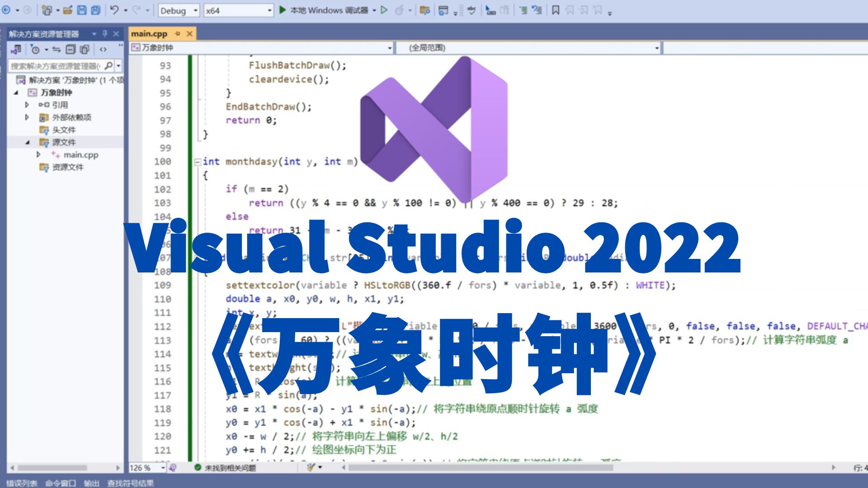Image resolution: width=868 pixels, height=488 pixels.
Task: Open the 命令窗口 tab
Action: [61, 483]
